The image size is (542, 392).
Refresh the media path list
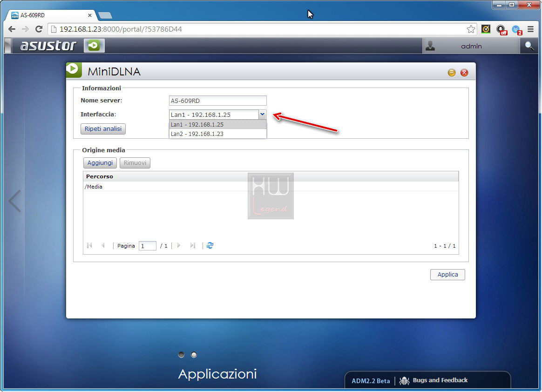click(x=210, y=245)
